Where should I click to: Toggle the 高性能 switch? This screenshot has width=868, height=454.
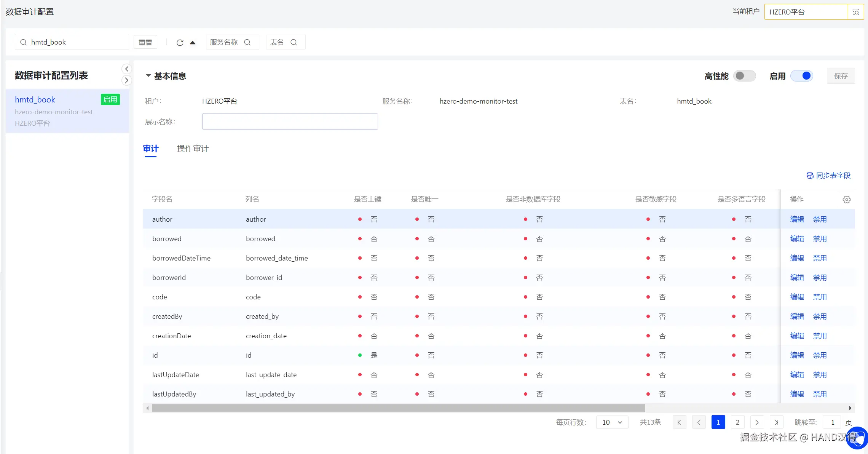(x=745, y=76)
